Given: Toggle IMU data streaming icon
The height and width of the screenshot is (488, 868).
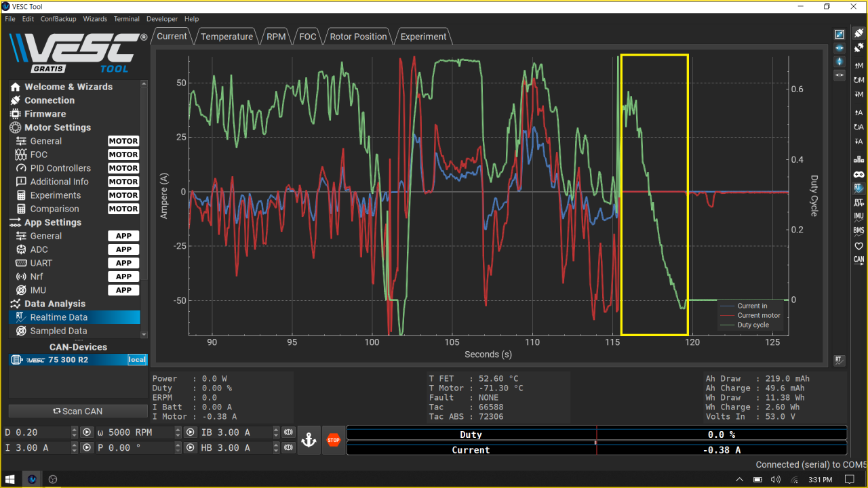Looking at the screenshot, I should coord(859,217).
